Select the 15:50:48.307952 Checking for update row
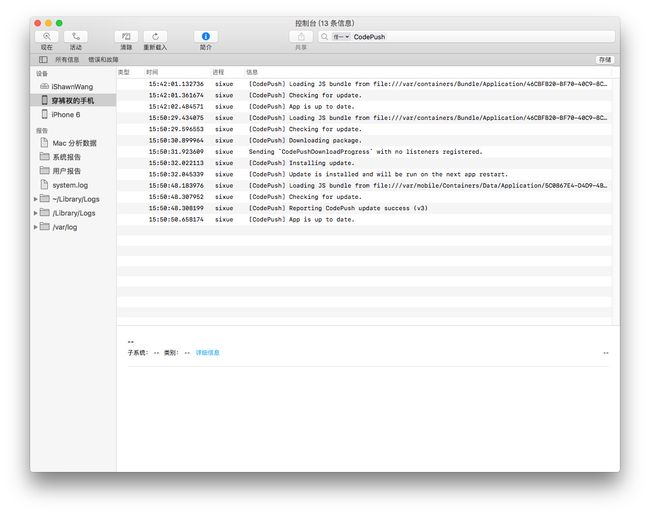Screen dimensions: 650x515 tap(364, 197)
